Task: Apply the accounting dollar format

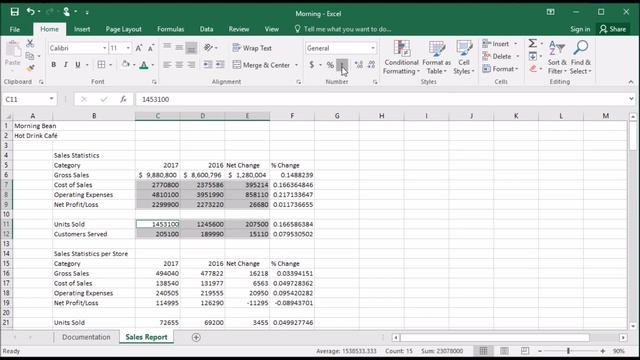Action: pos(312,64)
